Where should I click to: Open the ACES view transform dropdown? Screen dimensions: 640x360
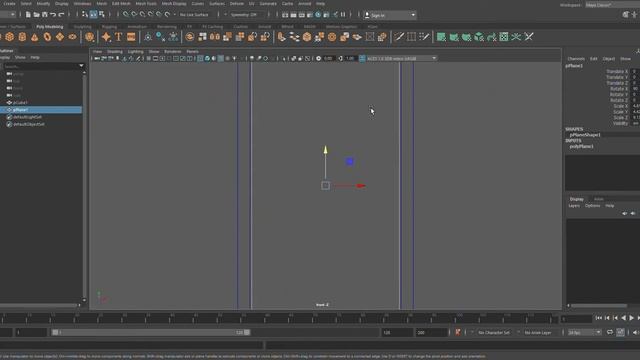point(402,58)
